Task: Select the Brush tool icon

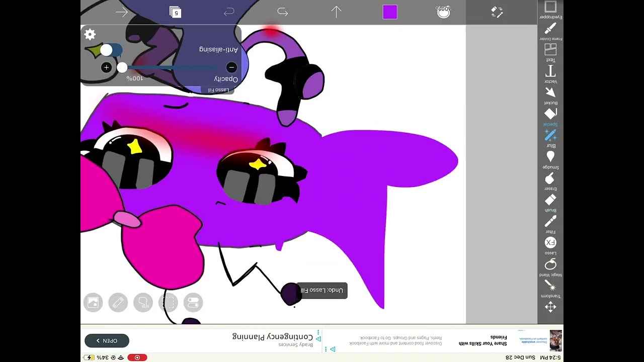Action: coord(550,221)
